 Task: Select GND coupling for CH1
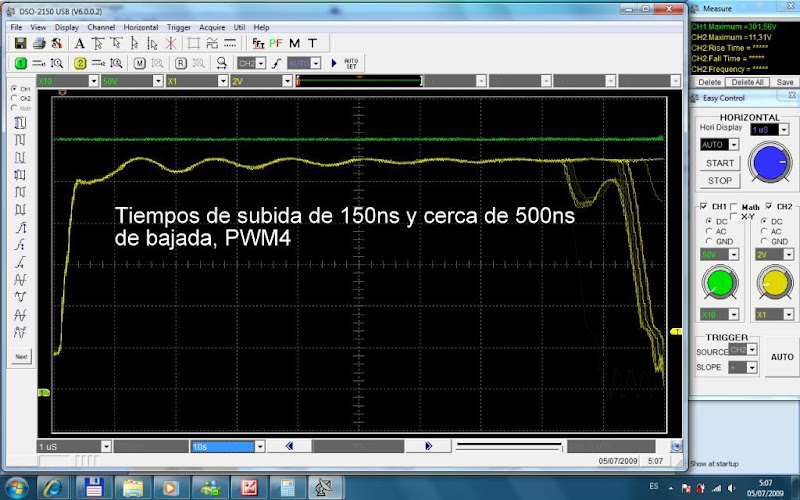tap(709, 241)
